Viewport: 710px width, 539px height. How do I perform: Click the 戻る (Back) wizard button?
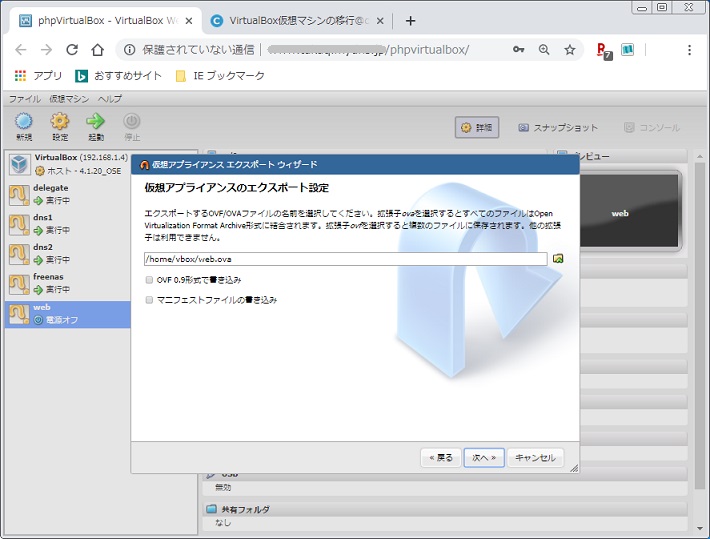[441, 457]
